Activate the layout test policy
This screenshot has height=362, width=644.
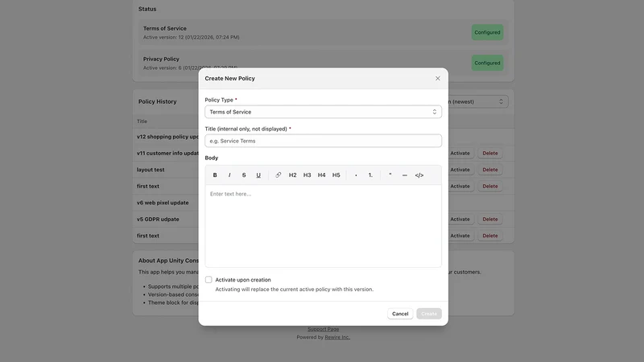coord(460,170)
